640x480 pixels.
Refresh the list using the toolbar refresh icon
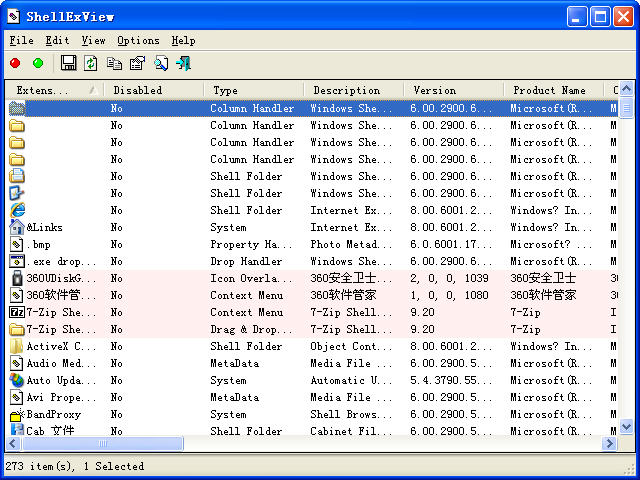point(91,63)
